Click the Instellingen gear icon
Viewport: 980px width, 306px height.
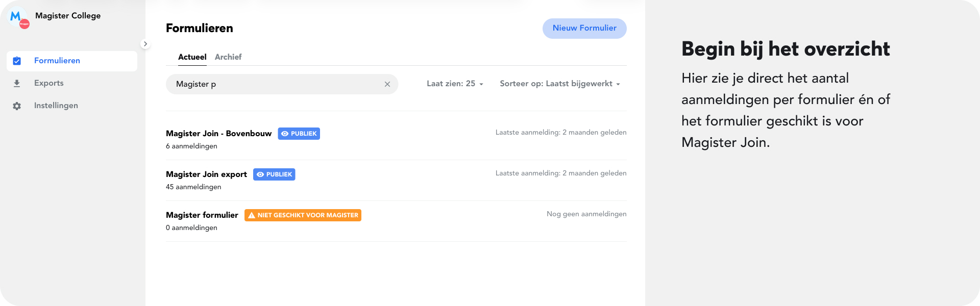pos(17,106)
